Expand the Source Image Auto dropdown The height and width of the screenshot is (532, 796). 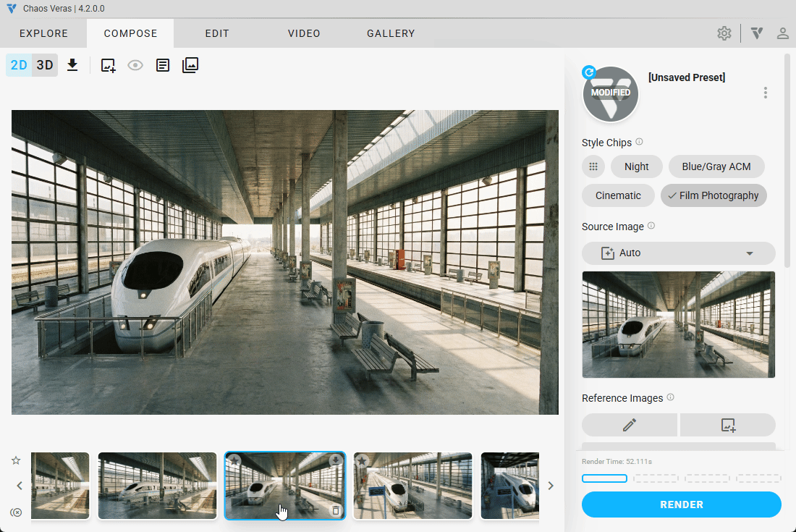(x=678, y=253)
